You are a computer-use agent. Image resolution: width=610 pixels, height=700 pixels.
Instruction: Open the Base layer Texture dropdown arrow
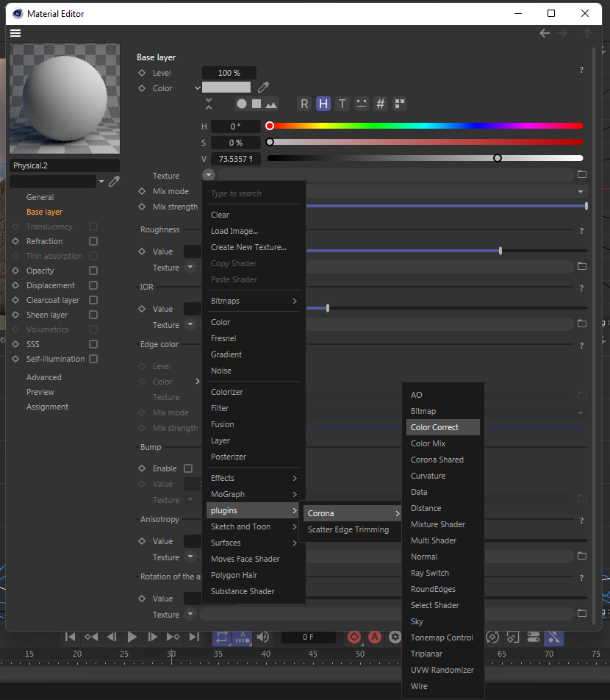click(x=209, y=174)
